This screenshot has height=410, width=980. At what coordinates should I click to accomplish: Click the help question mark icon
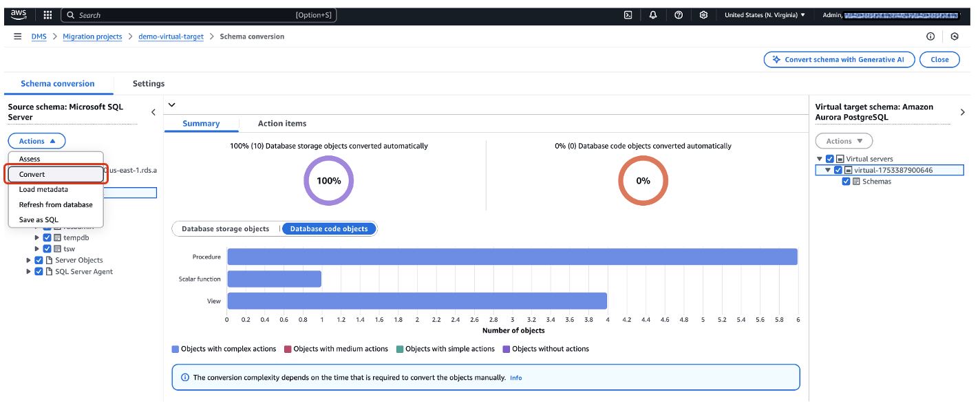pyautogui.click(x=679, y=15)
